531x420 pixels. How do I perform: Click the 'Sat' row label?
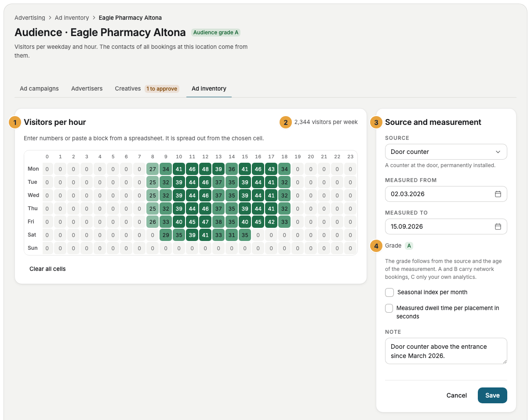[32, 235]
